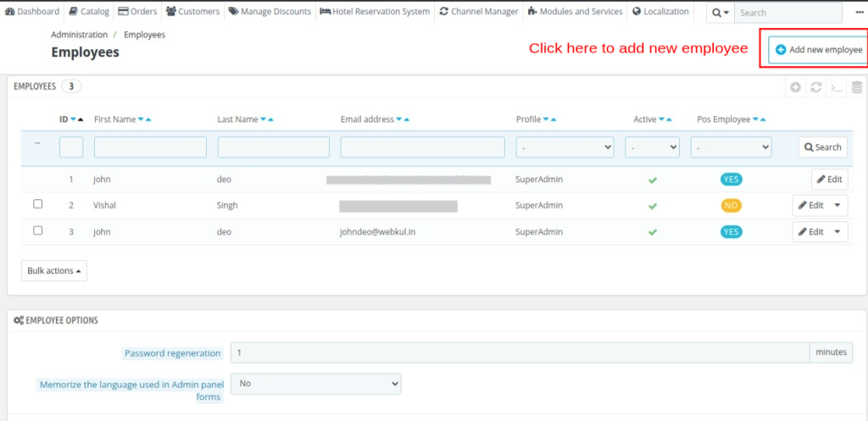
Task: Toggle Pos Employee YES for ID 3
Action: click(x=732, y=232)
